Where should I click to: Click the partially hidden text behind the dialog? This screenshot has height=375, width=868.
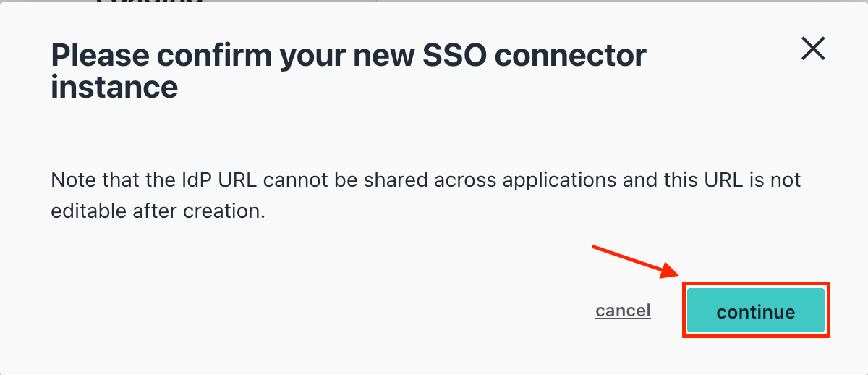click(x=148, y=4)
